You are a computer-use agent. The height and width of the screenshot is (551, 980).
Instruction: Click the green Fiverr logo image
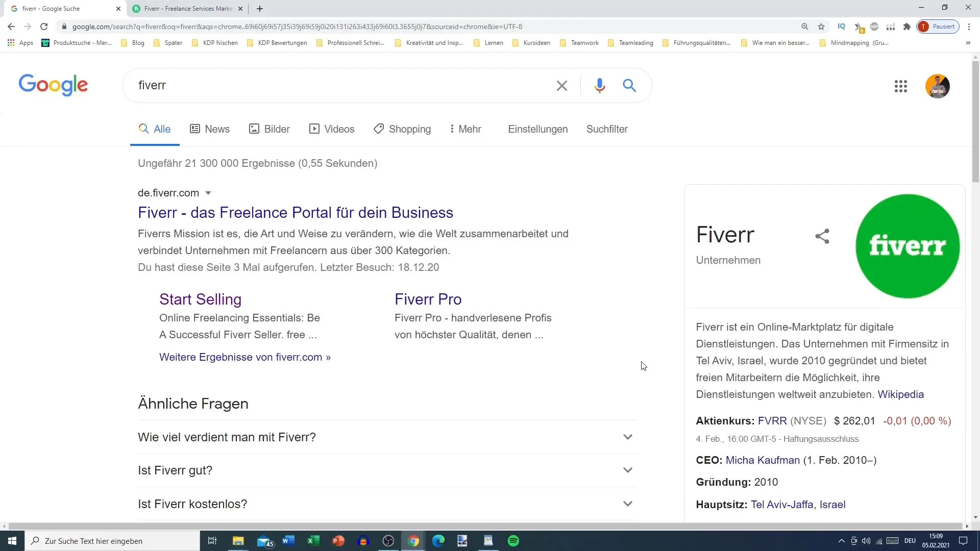908,246
